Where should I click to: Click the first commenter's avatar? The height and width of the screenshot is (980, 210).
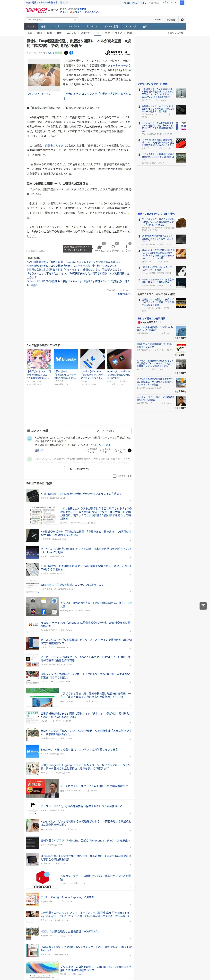pos(29,439)
